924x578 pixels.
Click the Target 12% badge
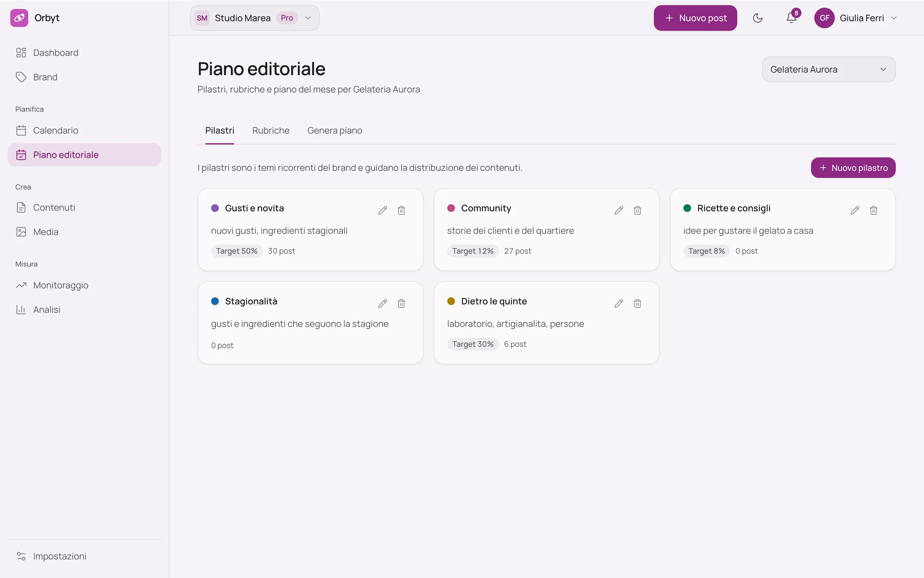point(473,251)
